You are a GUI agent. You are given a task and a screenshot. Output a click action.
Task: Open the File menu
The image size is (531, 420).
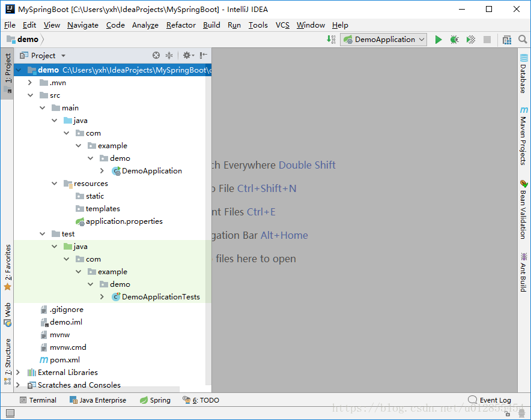click(x=10, y=25)
